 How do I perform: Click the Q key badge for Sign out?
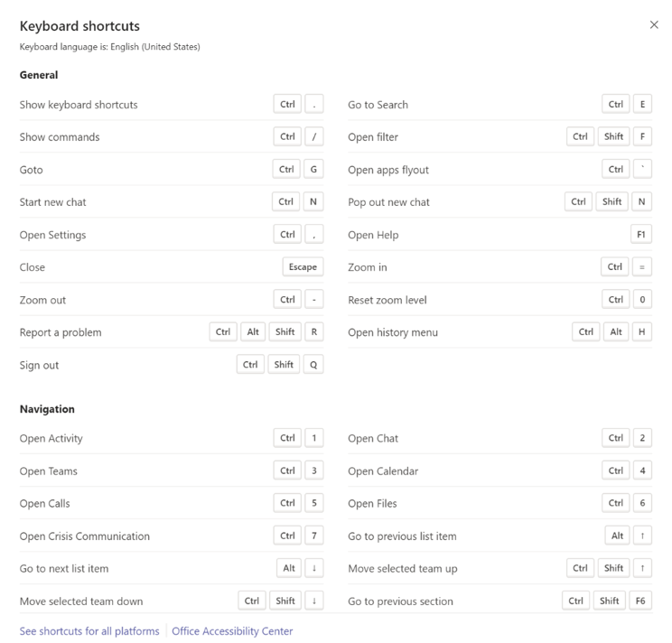[x=313, y=365]
